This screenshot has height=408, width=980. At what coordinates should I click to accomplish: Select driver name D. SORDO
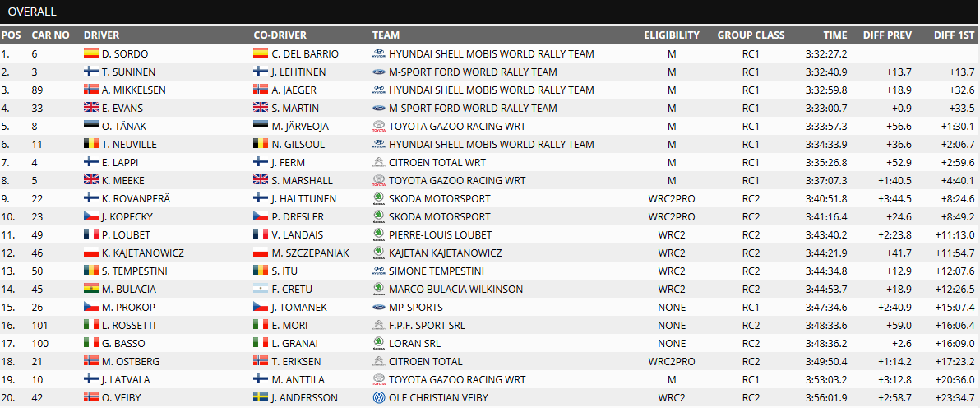click(125, 53)
